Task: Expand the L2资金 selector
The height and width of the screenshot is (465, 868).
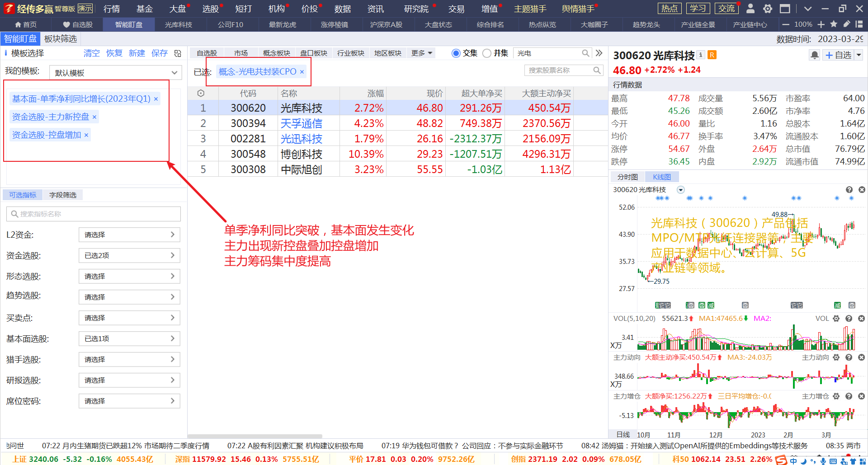Action: [x=129, y=235]
